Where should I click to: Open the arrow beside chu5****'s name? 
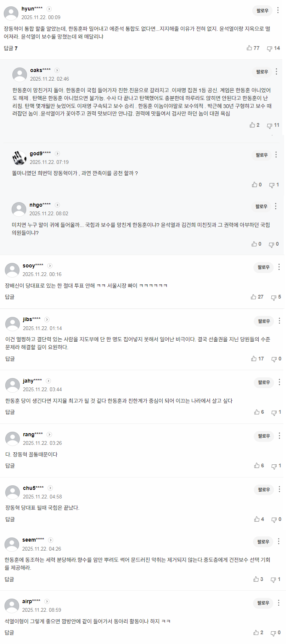[50, 488]
